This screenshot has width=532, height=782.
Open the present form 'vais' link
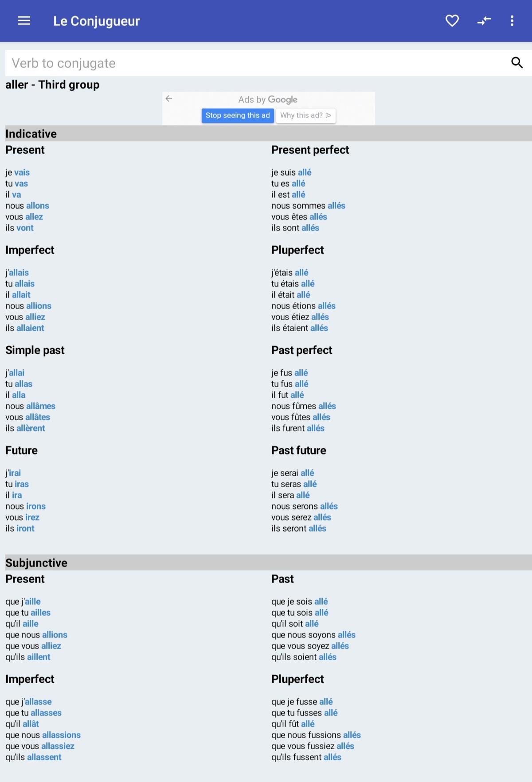[22, 172]
